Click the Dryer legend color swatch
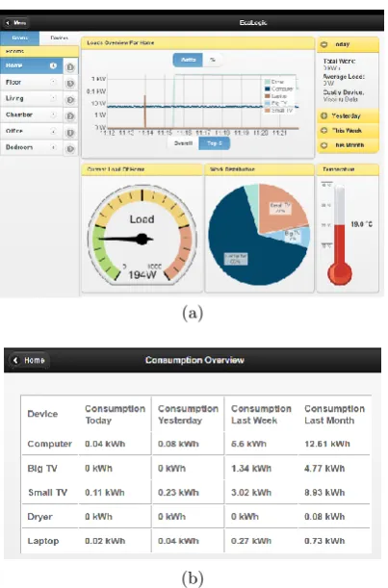This screenshot has height=588, width=388. 268,82
